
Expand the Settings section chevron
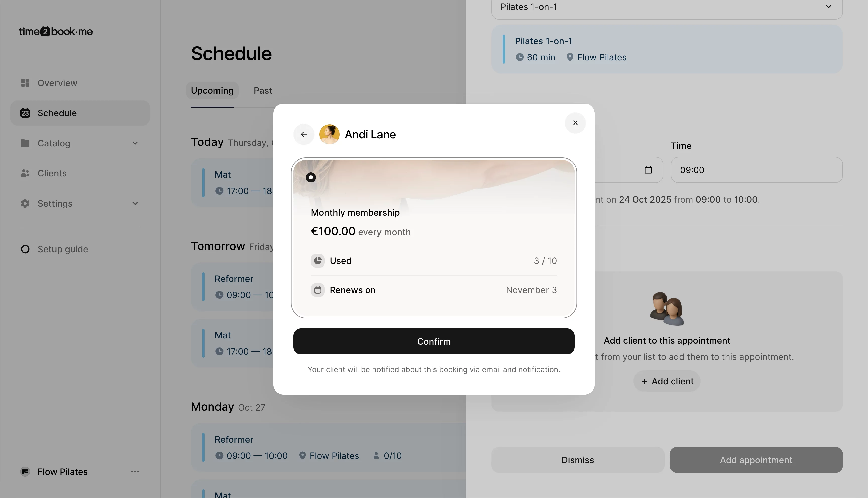(x=135, y=203)
